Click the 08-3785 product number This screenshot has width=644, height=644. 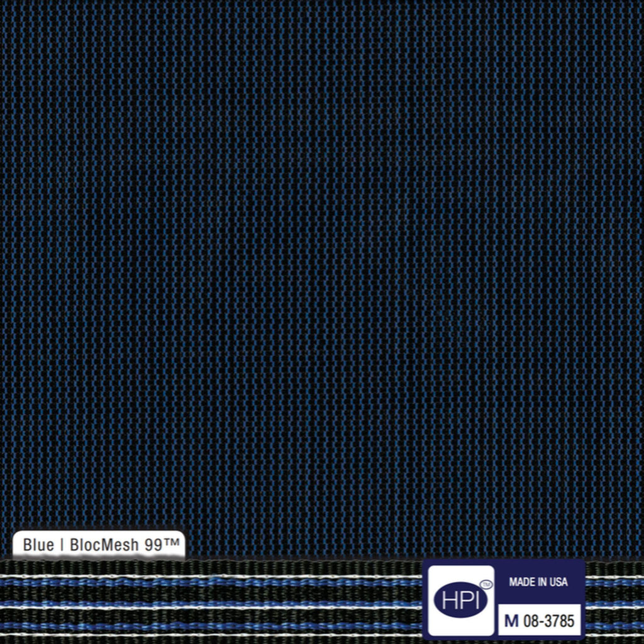tap(549, 621)
